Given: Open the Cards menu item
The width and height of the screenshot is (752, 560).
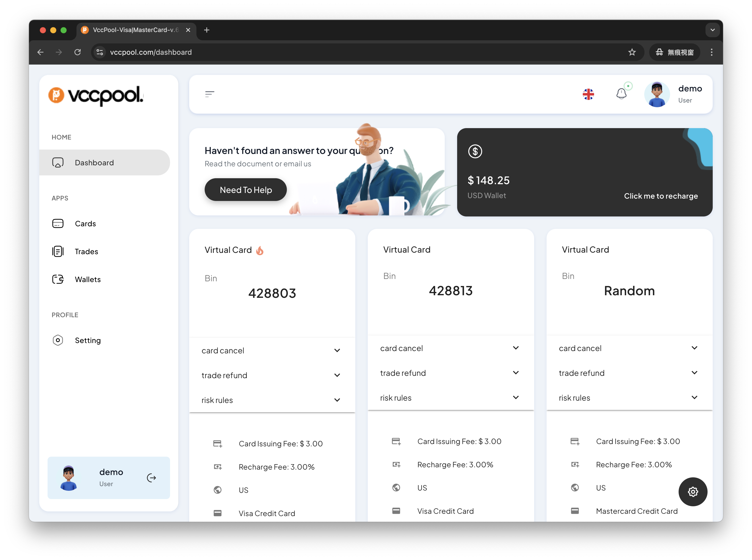Looking at the screenshot, I should pos(85,224).
